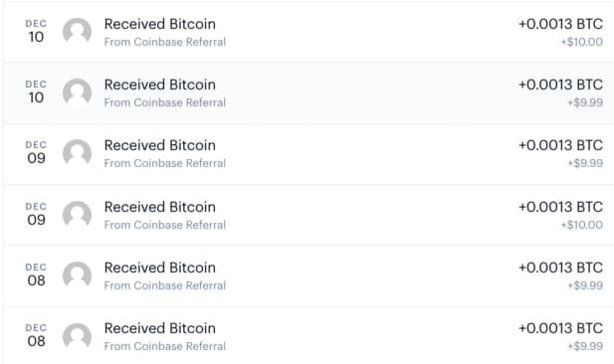Select Received Bitcoin title on Dec 09 $9.99 row
614x364 pixels.
pyautogui.click(x=160, y=145)
